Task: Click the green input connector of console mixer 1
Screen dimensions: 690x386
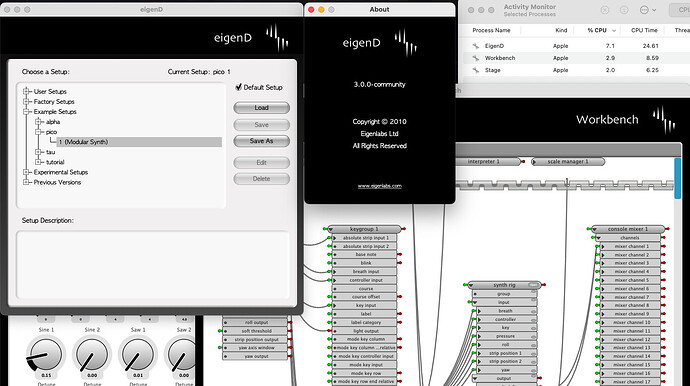Action: [589, 229]
